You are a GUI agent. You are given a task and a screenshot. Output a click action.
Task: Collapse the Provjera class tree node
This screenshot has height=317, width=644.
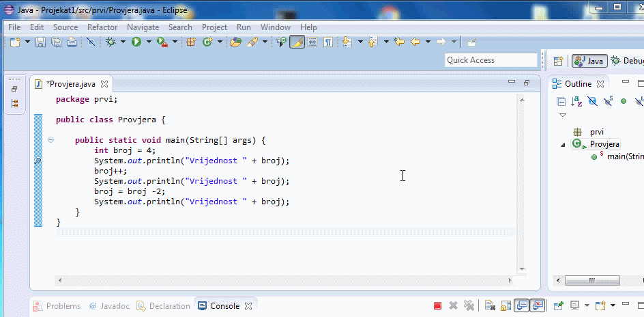pos(563,145)
